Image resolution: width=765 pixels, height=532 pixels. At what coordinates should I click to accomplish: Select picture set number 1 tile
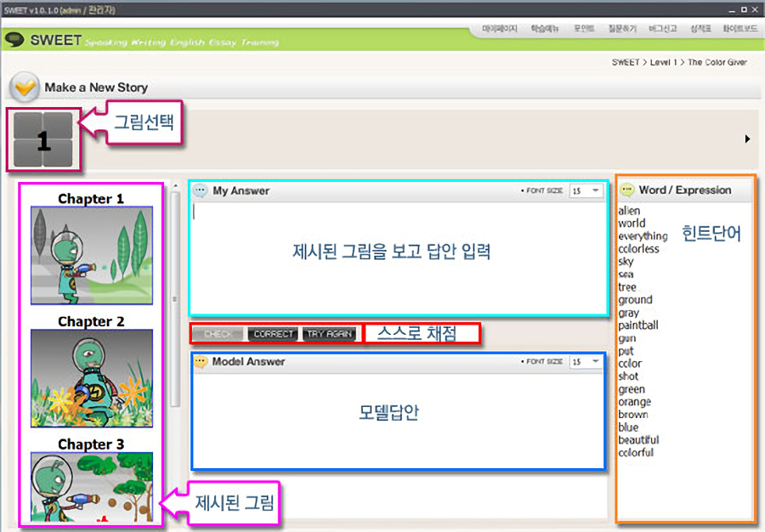(43, 139)
